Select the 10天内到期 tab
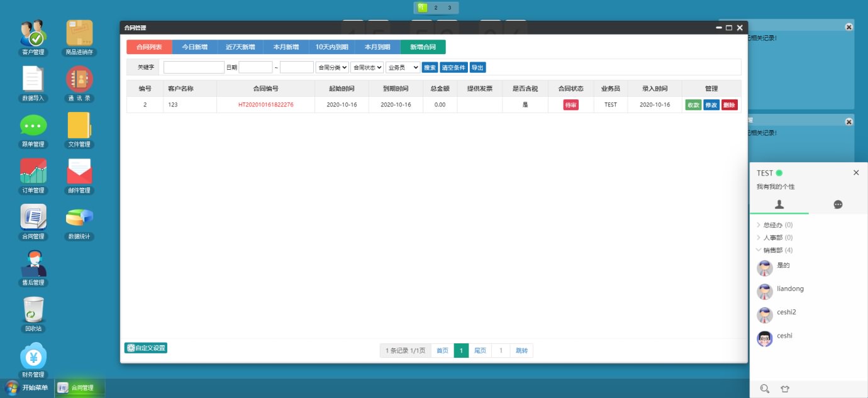The image size is (868, 398). pyautogui.click(x=332, y=47)
